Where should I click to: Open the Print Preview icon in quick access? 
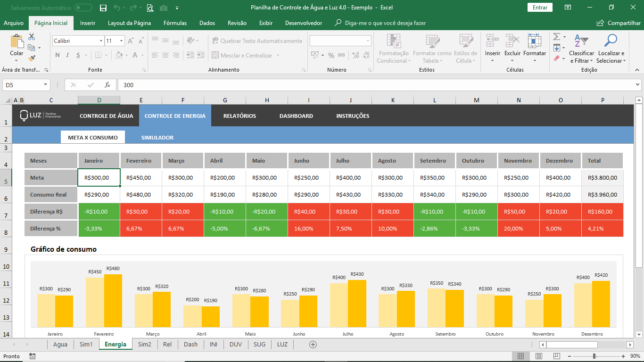pyautogui.click(x=150, y=8)
